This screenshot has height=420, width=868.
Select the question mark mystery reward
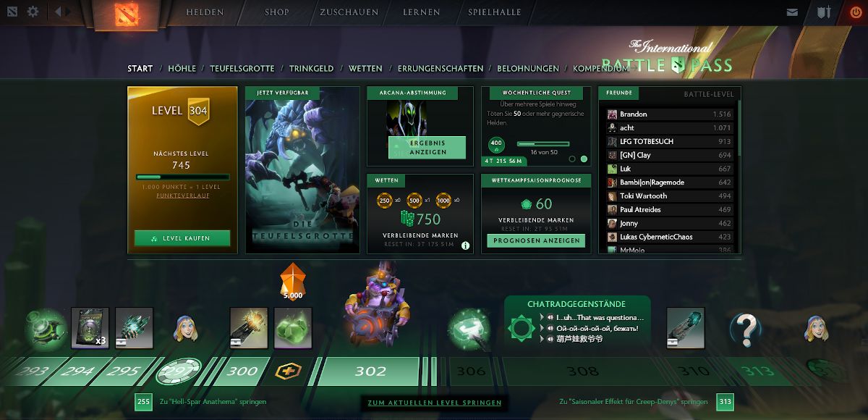click(x=746, y=329)
